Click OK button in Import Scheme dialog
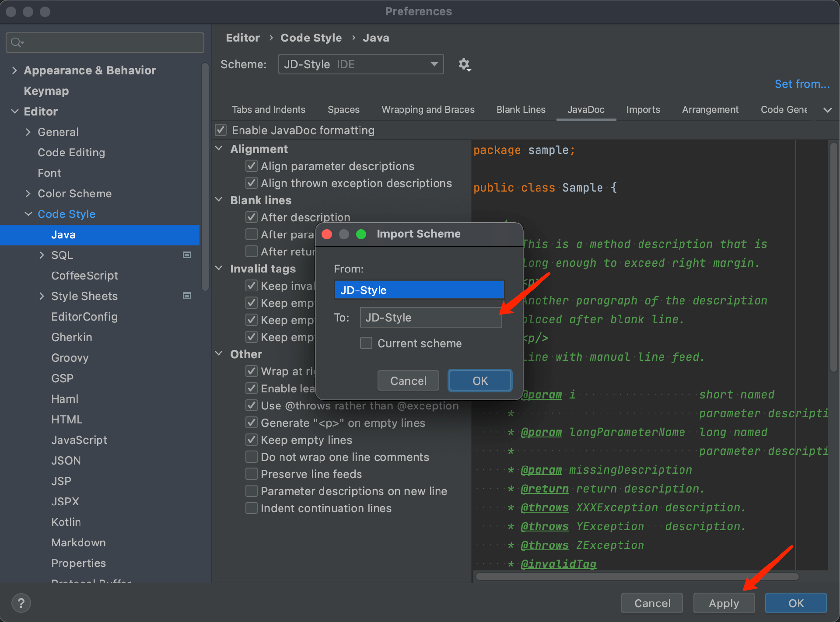 click(x=481, y=380)
